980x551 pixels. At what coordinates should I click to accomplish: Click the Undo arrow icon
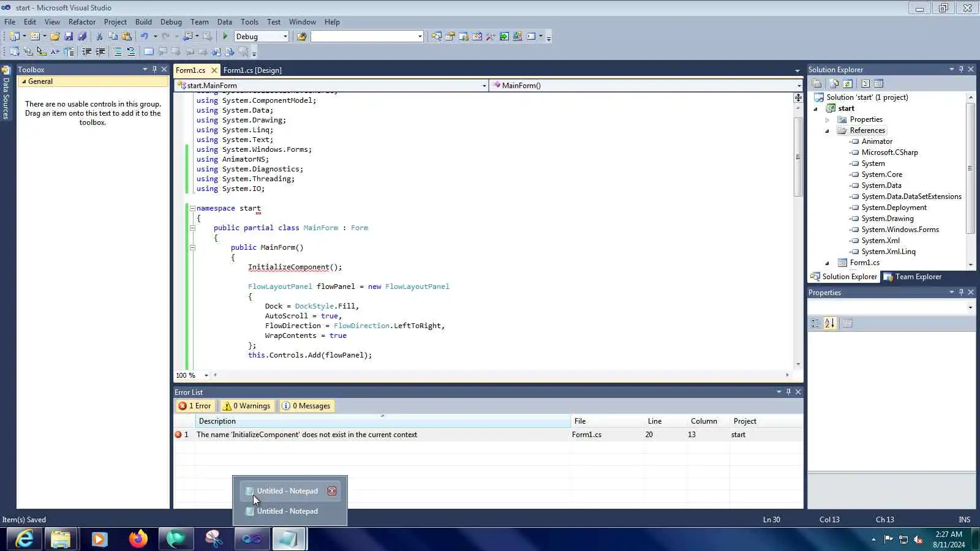pyautogui.click(x=145, y=36)
